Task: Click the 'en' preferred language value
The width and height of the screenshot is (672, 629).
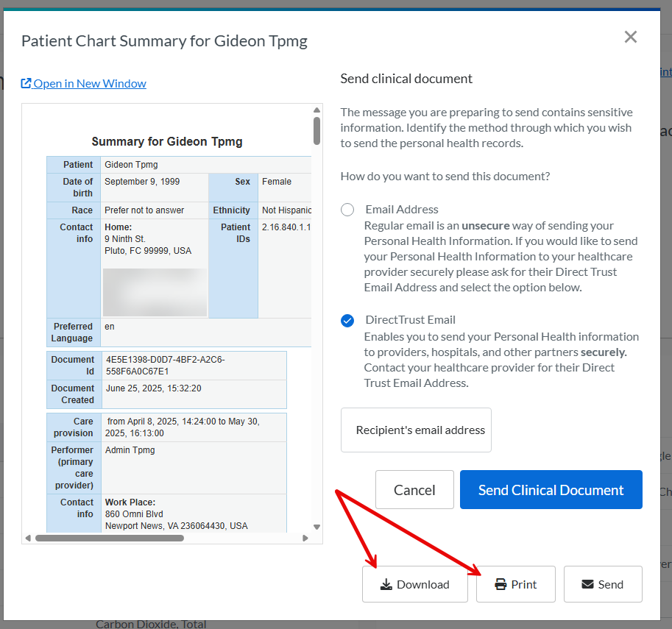Action: point(109,327)
